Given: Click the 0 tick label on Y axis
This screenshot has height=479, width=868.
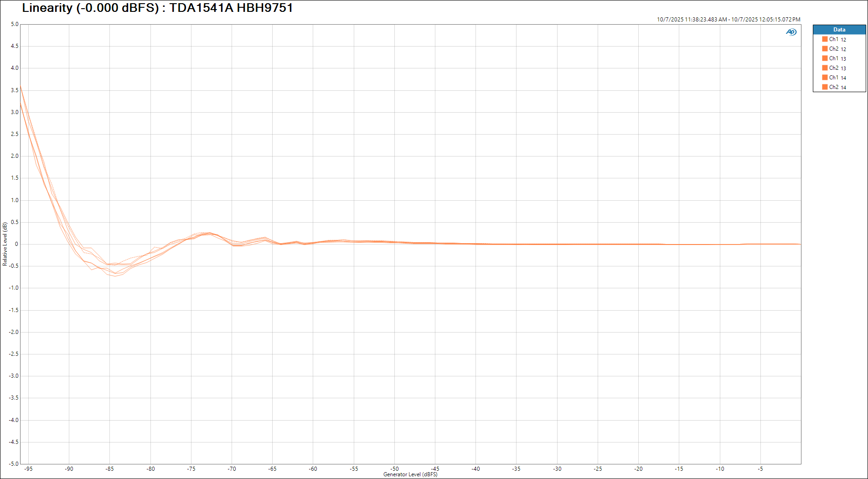Looking at the screenshot, I should 16,244.
